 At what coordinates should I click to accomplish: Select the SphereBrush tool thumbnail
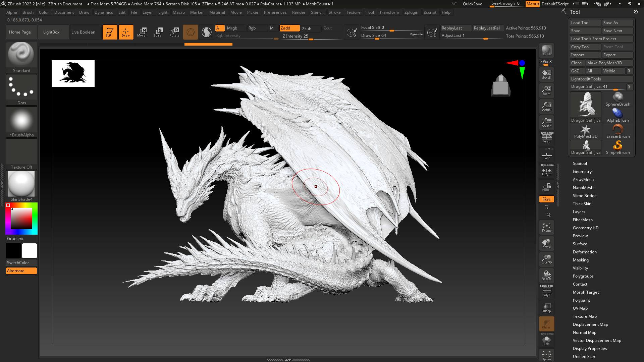(618, 99)
